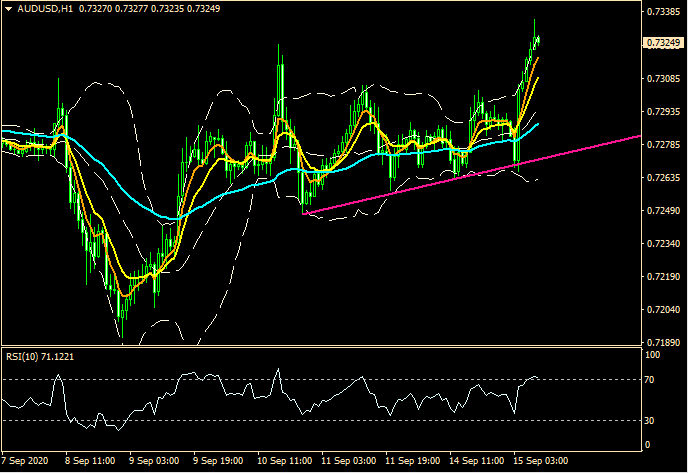The width and height of the screenshot is (689, 473).
Task: Select the pink ascending trendline
Action: [x=450, y=180]
